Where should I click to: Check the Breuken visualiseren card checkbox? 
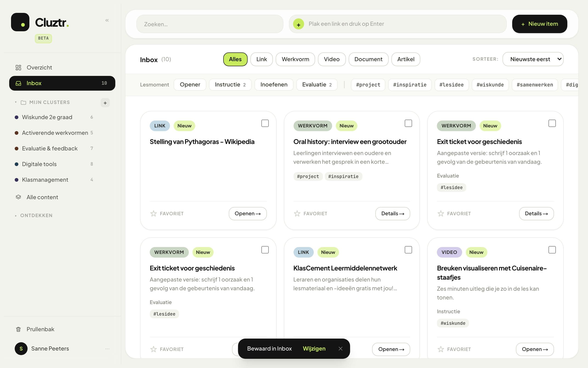point(552,250)
